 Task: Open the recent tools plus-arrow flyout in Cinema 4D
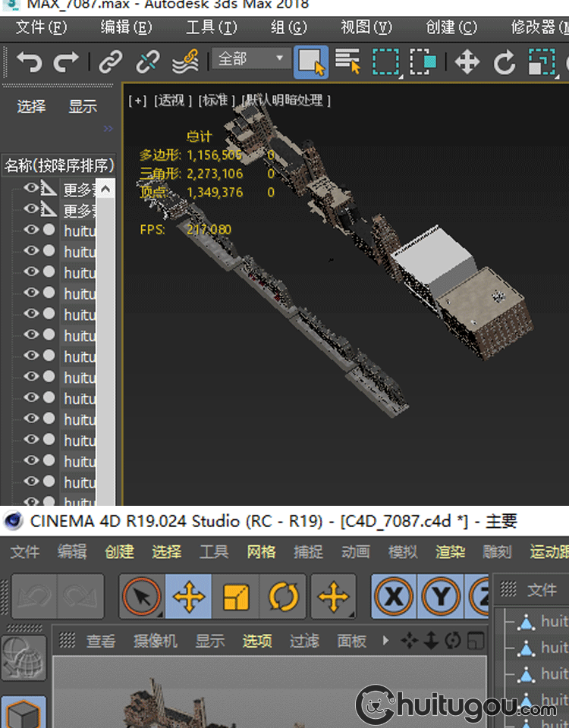coord(333,597)
